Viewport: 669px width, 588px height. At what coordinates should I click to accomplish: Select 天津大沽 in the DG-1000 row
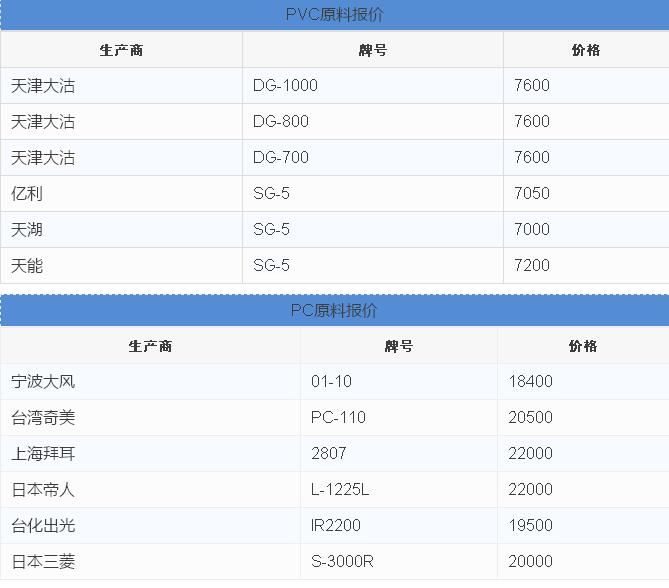pyautogui.click(x=121, y=85)
